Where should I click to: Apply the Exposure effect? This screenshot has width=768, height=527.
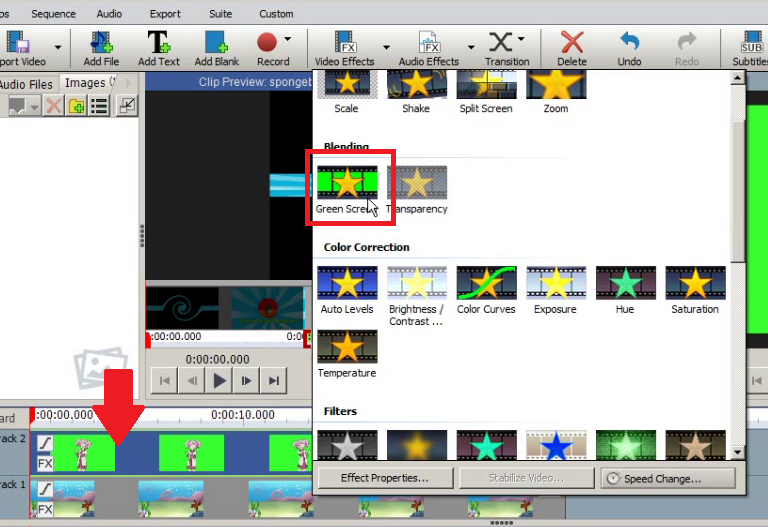click(556, 290)
